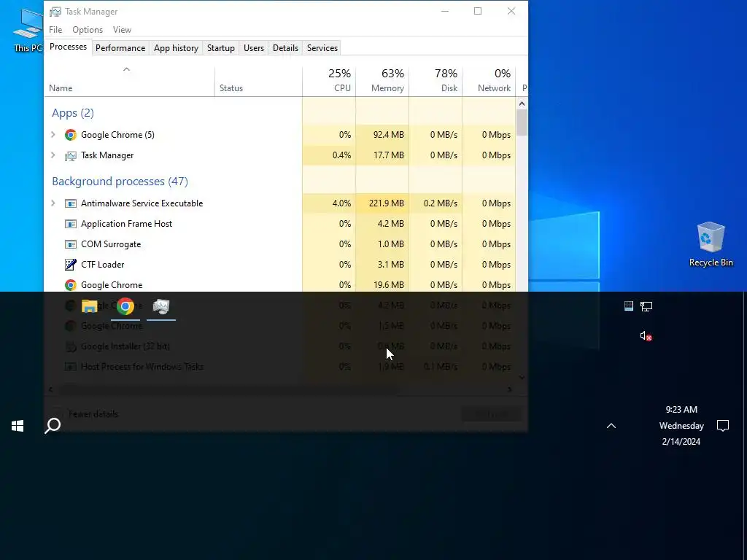Click the Task Manager app row icon
Screen dimensions: 747x560
(71, 155)
